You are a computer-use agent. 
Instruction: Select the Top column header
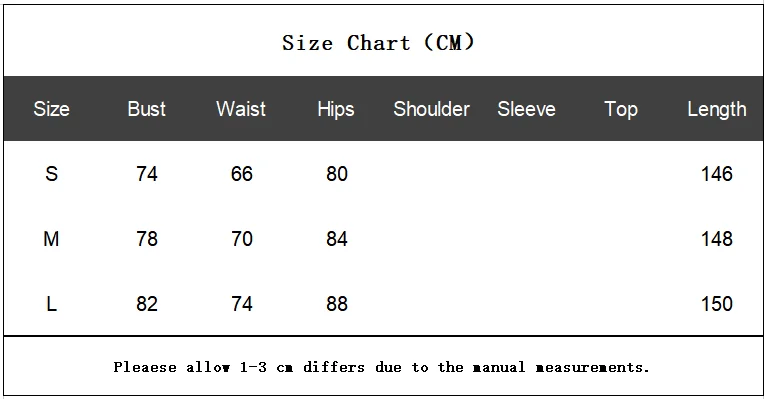click(621, 110)
